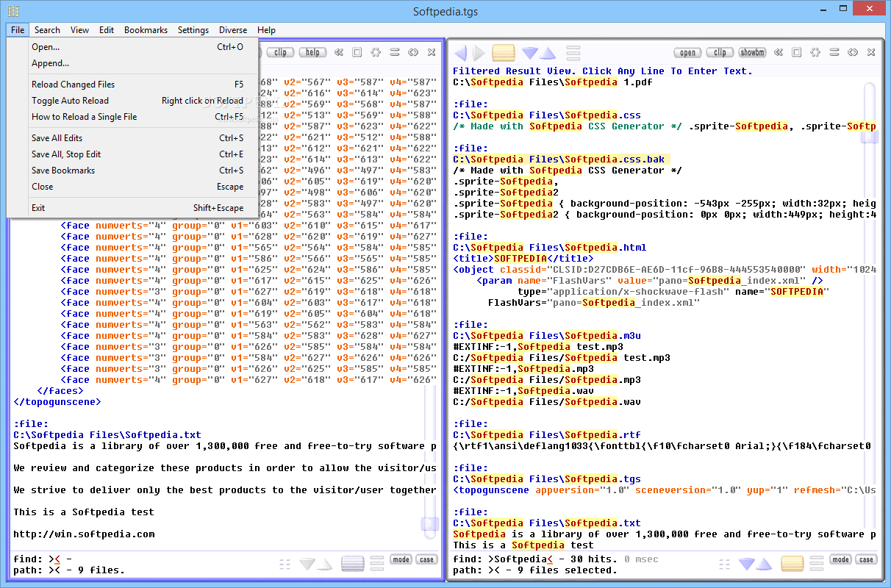Image resolution: width=891 pixels, height=588 pixels.
Task: Click the square frame icon in the right pane toolbar
Action: pos(797,53)
